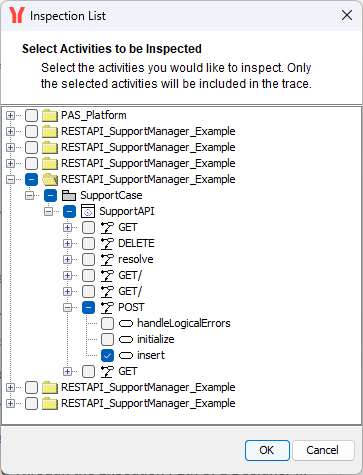The image size is (363, 475).
Task: Select the resolve tree item label
Action: click(x=136, y=259)
